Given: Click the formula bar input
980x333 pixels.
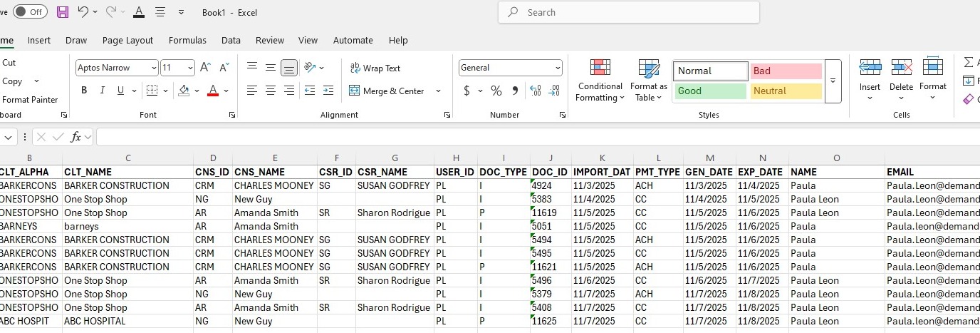Looking at the screenshot, I should (538, 137).
